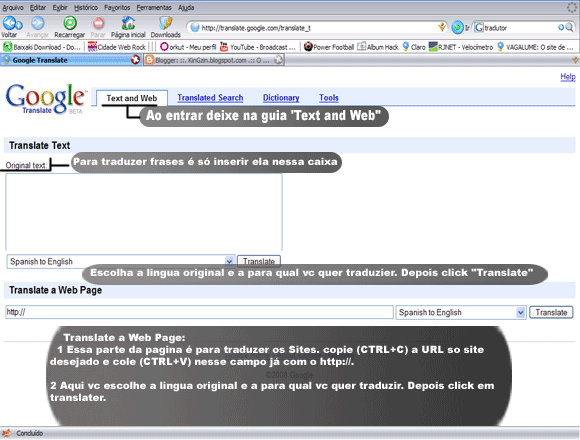Open Cidade Web Rock bookmark
The image size is (580, 440).
(x=117, y=47)
